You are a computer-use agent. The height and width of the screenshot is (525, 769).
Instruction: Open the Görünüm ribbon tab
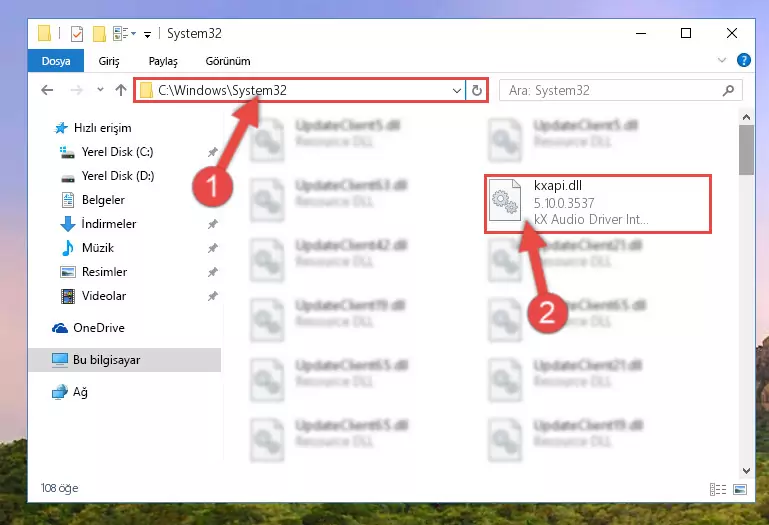pos(228,61)
